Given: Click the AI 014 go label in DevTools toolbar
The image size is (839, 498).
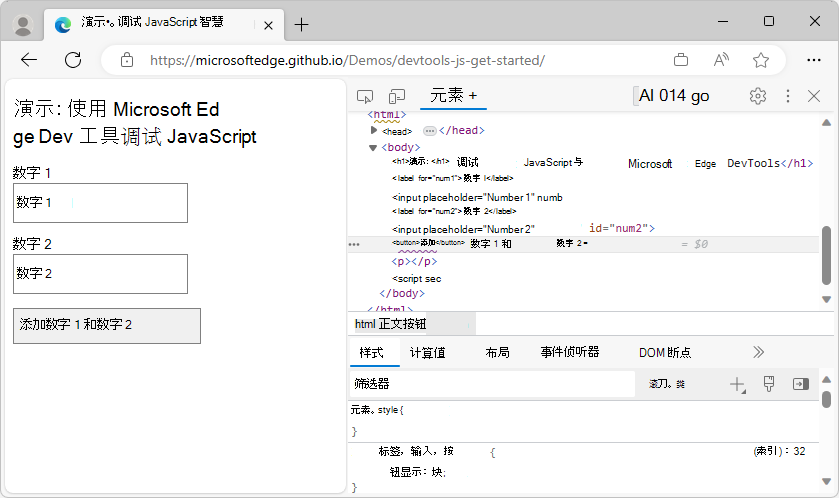Looking at the screenshot, I should click(x=674, y=96).
